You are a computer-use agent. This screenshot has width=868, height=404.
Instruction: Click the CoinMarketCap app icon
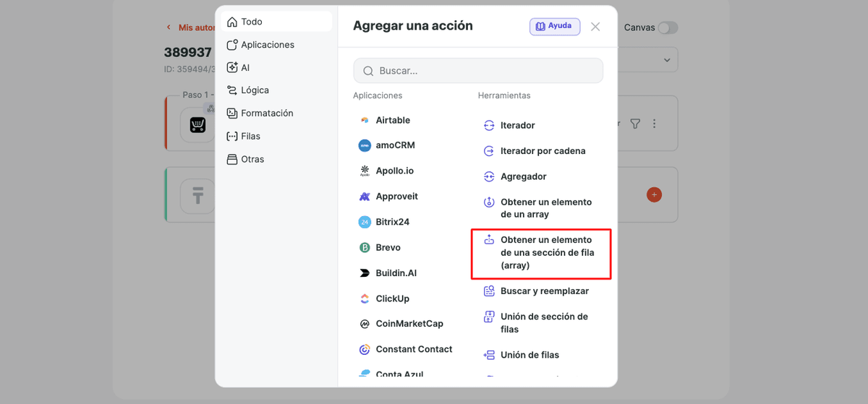[x=365, y=325]
